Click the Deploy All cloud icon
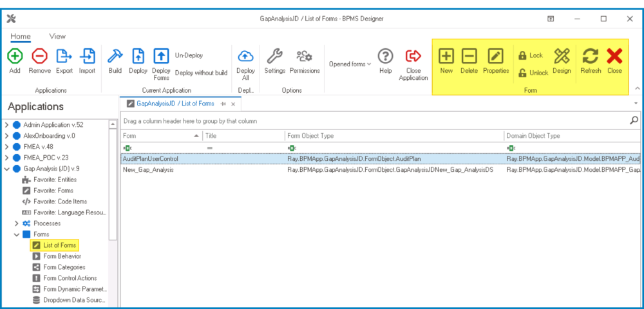The width and height of the screenshot is (644, 309). pyautogui.click(x=245, y=55)
